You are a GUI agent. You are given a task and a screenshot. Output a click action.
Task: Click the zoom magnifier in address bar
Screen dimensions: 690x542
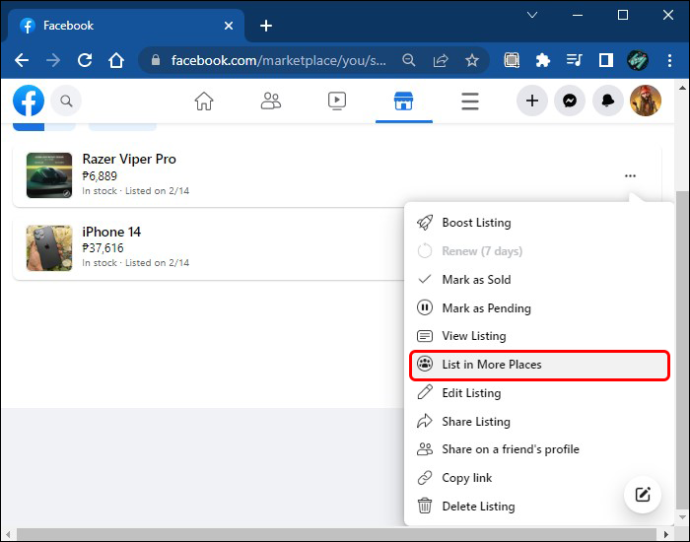point(409,60)
